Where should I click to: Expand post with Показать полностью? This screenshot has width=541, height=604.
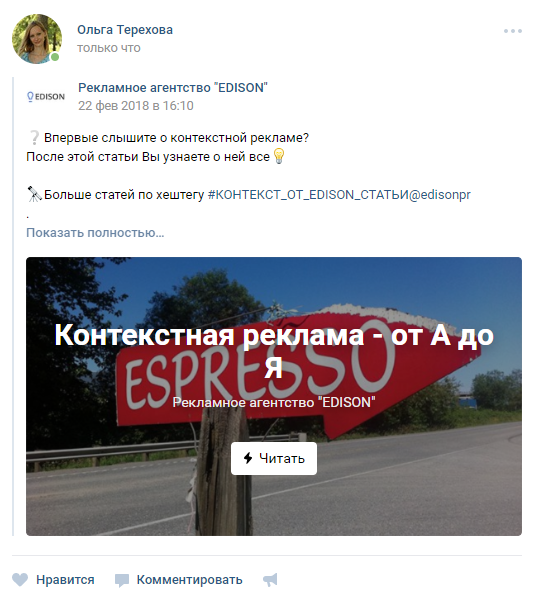(x=95, y=233)
